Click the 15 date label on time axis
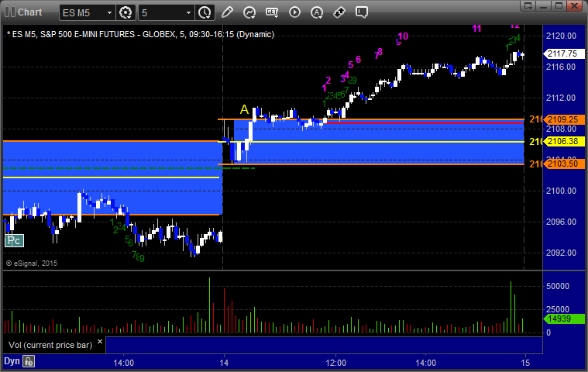This screenshot has width=588, height=372. pyautogui.click(x=525, y=363)
